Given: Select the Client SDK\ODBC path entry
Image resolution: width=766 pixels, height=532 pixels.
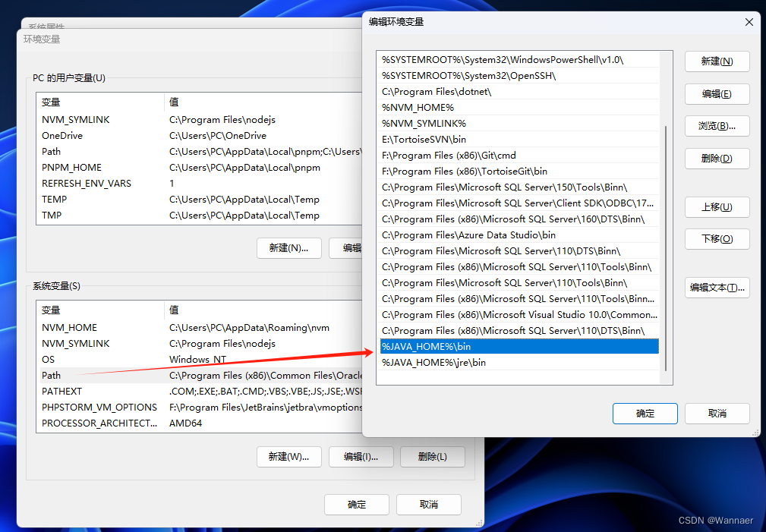Looking at the screenshot, I should tap(519, 203).
